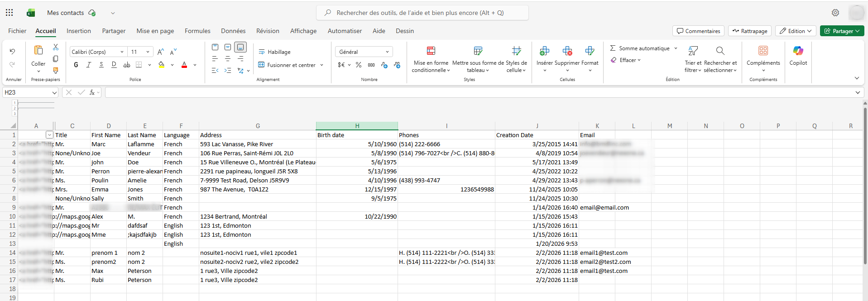Switch to the Formules tab
Screen dimensions: 868x301
point(197,31)
